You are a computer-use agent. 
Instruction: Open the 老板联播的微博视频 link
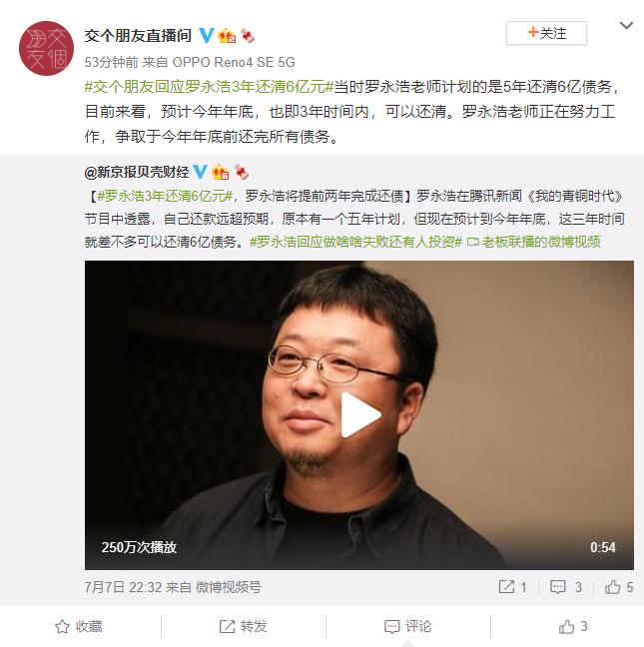534,242
